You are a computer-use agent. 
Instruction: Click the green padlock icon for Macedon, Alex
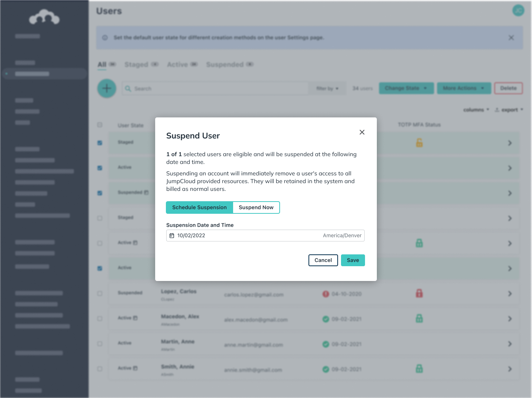[419, 319]
